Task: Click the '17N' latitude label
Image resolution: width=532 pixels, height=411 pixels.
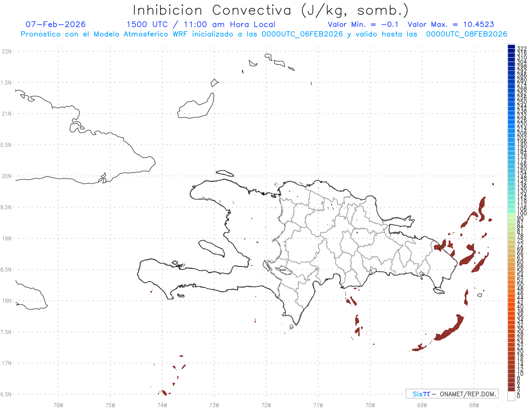Action: (7, 363)
